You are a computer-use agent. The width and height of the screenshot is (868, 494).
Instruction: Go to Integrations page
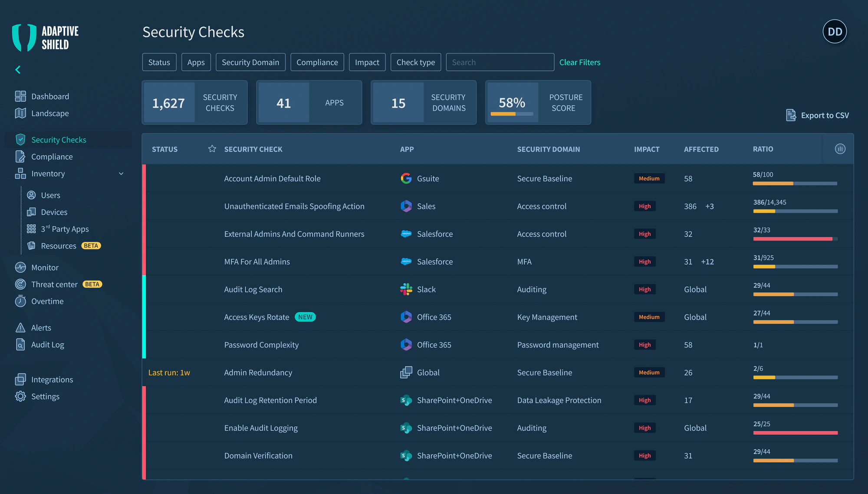52,379
